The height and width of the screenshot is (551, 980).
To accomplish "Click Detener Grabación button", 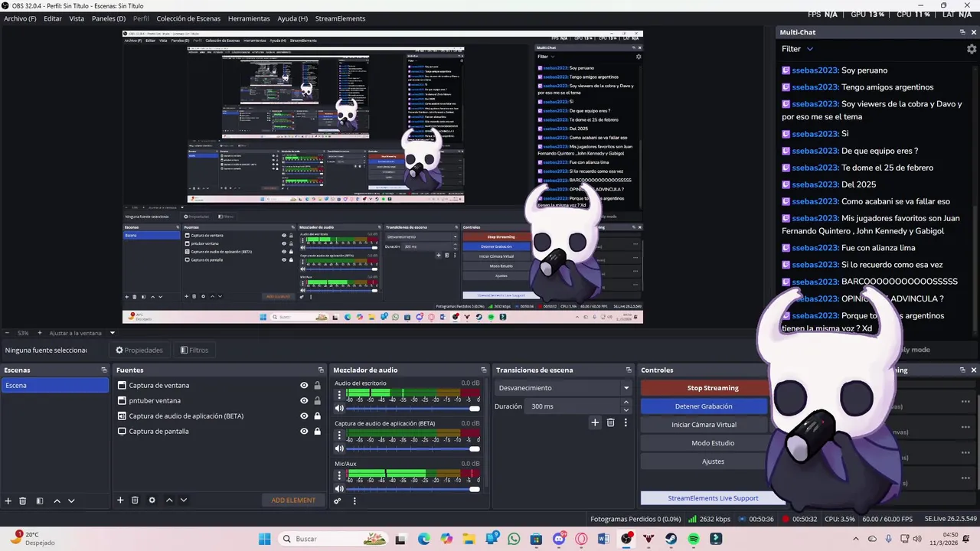I will tap(704, 406).
